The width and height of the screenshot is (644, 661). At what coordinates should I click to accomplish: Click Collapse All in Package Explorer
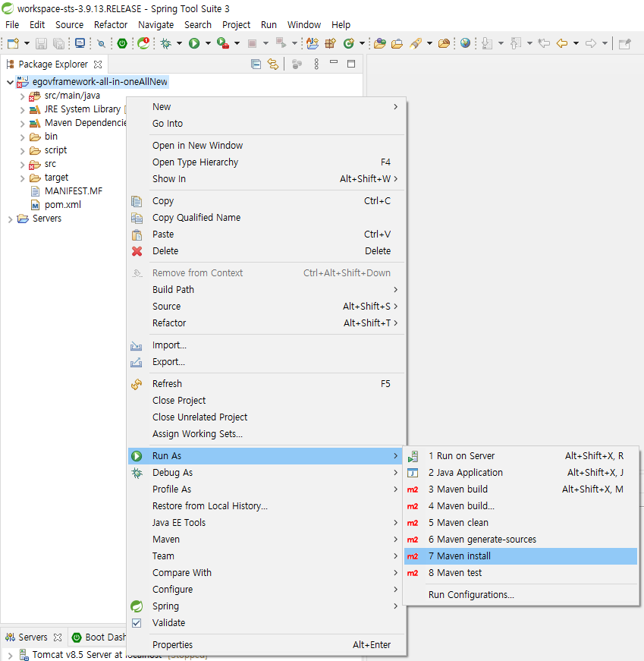256,65
